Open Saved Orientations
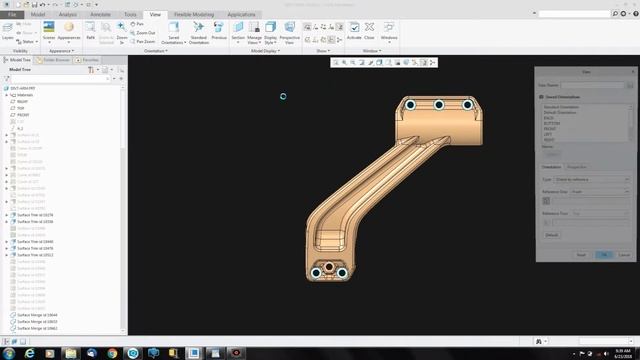 (x=173, y=33)
